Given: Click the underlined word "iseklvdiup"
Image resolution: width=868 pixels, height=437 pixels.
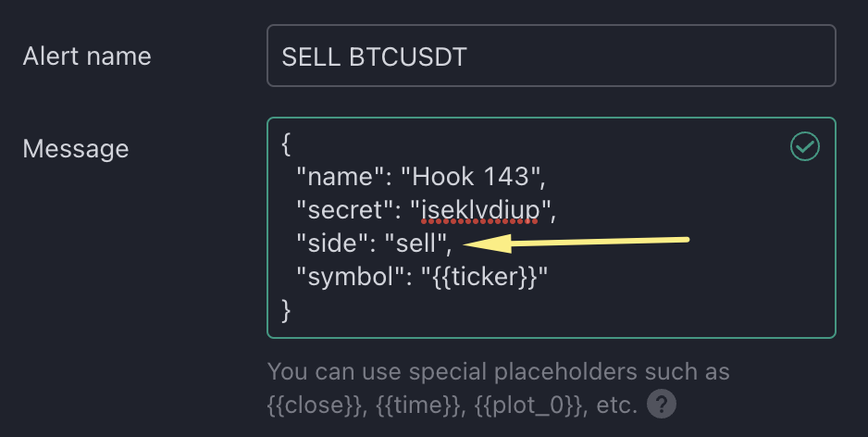Looking at the screenshot, I should point(479,211).
